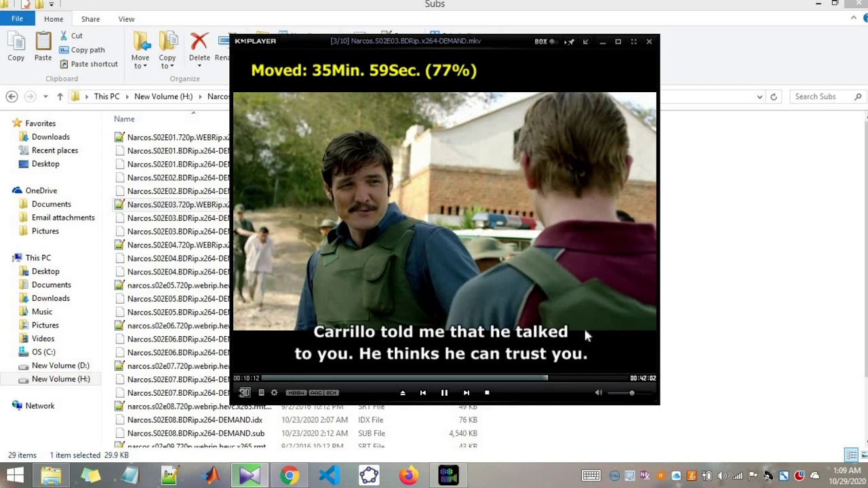The image size is (868, 488).
Task: Click the AAC audio codec badge
Action: point(316,392)
